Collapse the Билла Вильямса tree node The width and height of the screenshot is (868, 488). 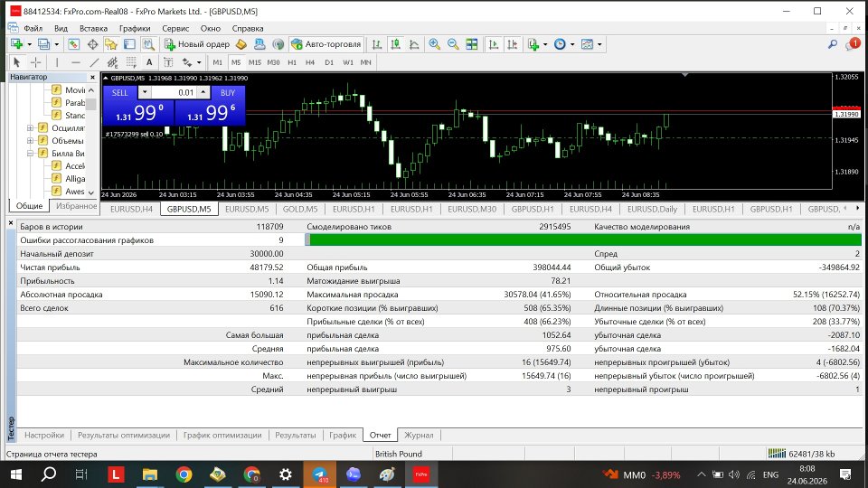tap(31, 154)
